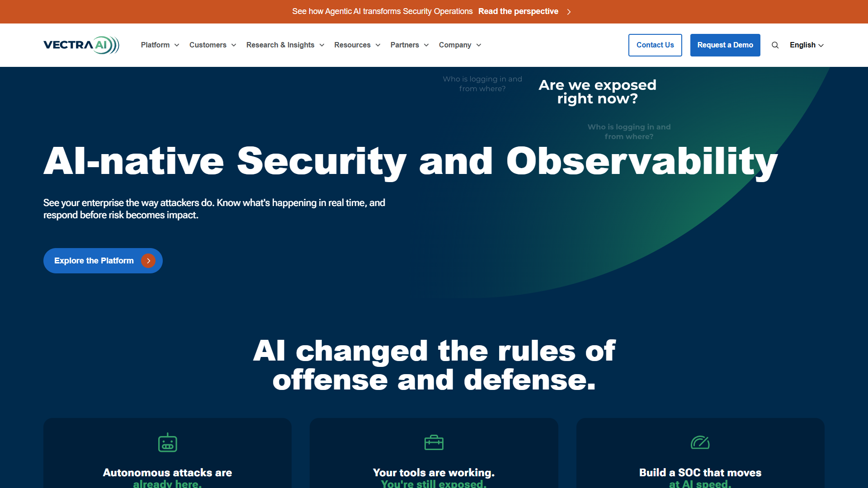Expand the Platform menu
Screen dimensions: 868x488
point(160,45)
